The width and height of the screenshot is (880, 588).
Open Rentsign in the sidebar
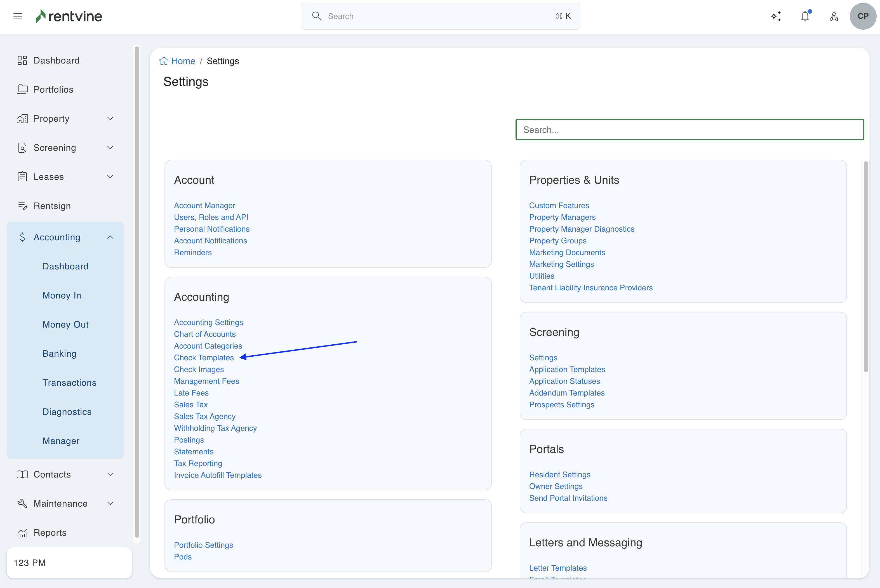(x=52, y=206)
